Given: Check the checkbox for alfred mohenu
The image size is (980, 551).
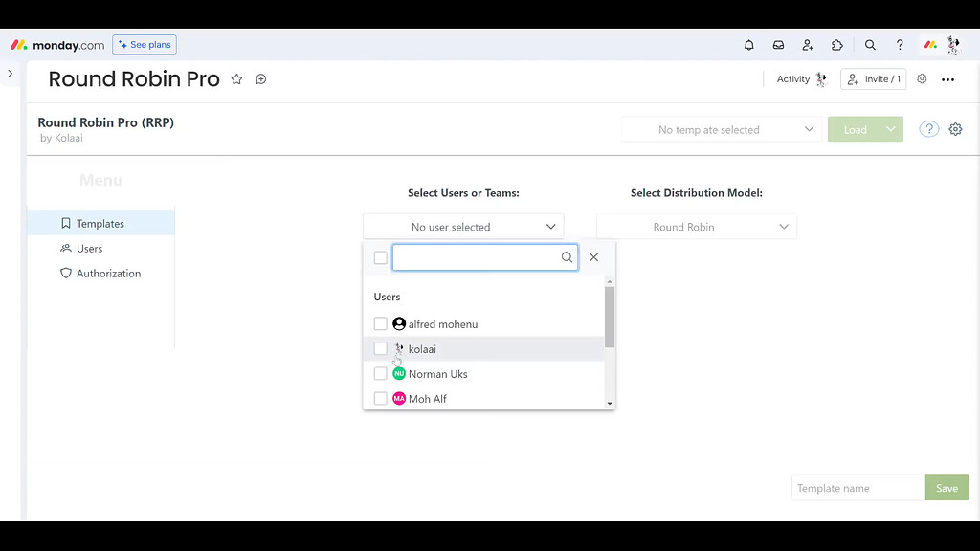Looking at the screenshot, I should click(x=380, y=323).
